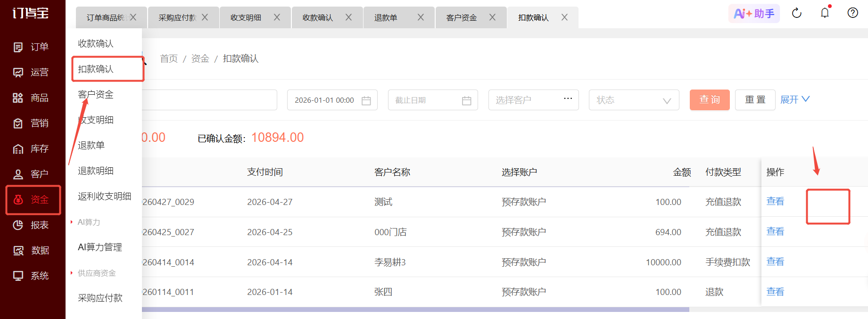Click the 手续费扣款 payment type cell
868x319 pixels.
[727, 262]
